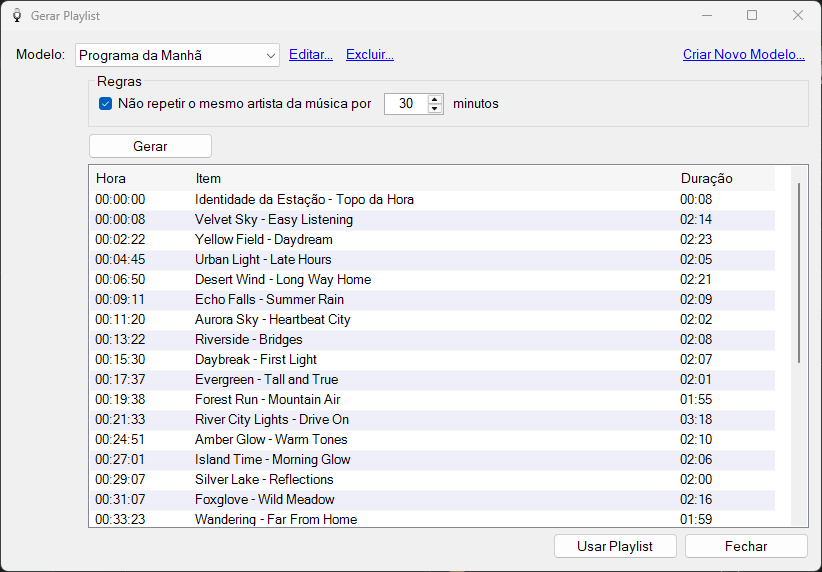Click the duration cell 02:16
This screenshot has width=822, height=572.
tap(696, 499)
